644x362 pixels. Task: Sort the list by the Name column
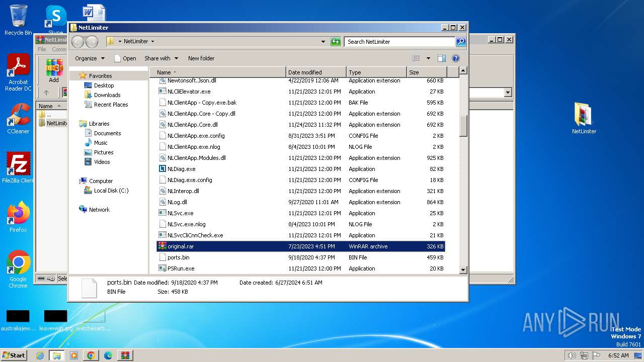coord(219,72)
